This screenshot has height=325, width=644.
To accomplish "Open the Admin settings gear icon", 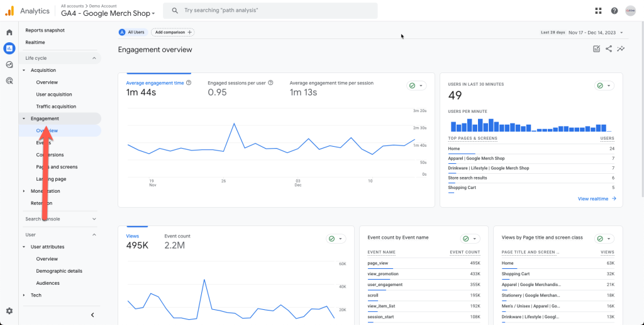I will coord(9,311).
